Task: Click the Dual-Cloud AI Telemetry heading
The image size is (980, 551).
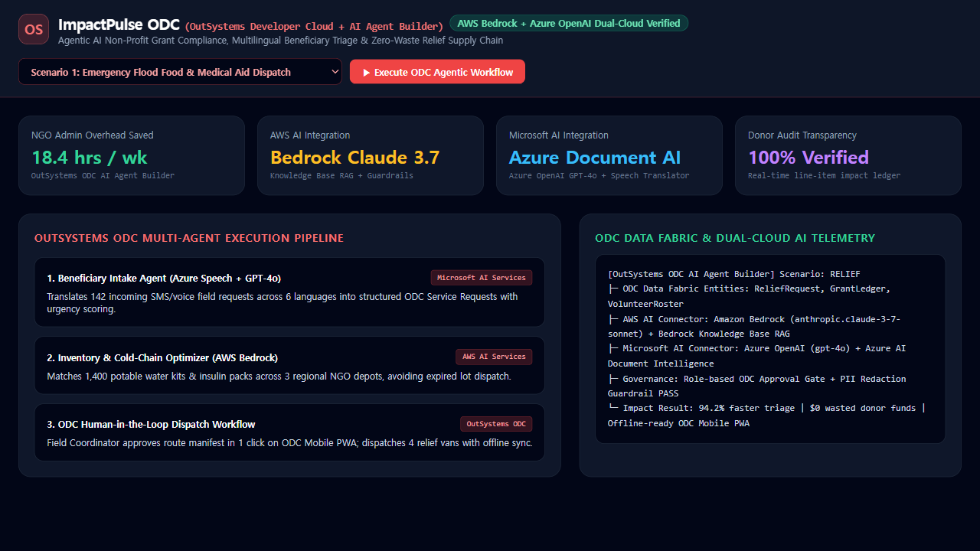Action: click(735, 238)
